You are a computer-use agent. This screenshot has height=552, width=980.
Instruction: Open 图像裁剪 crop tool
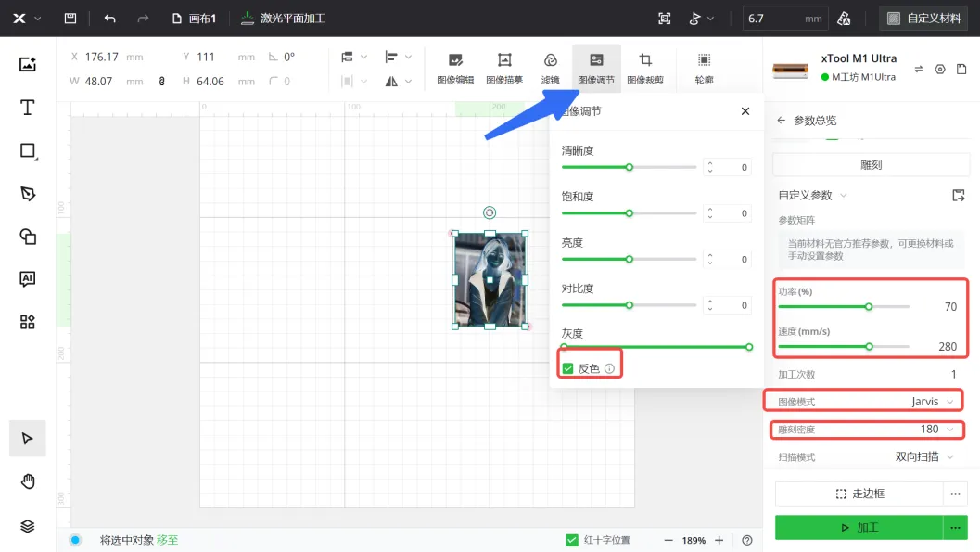(645, 69)
